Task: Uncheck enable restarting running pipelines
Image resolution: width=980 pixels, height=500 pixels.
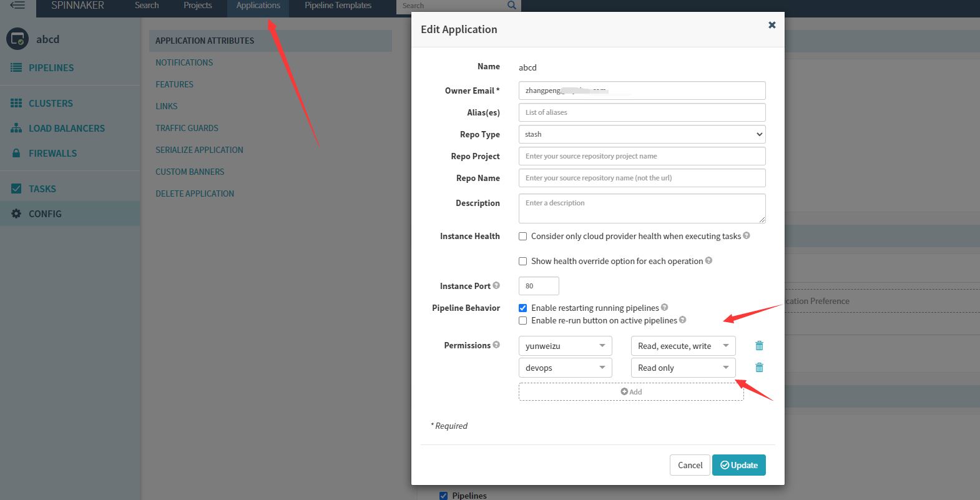Action: click(523, 308)
